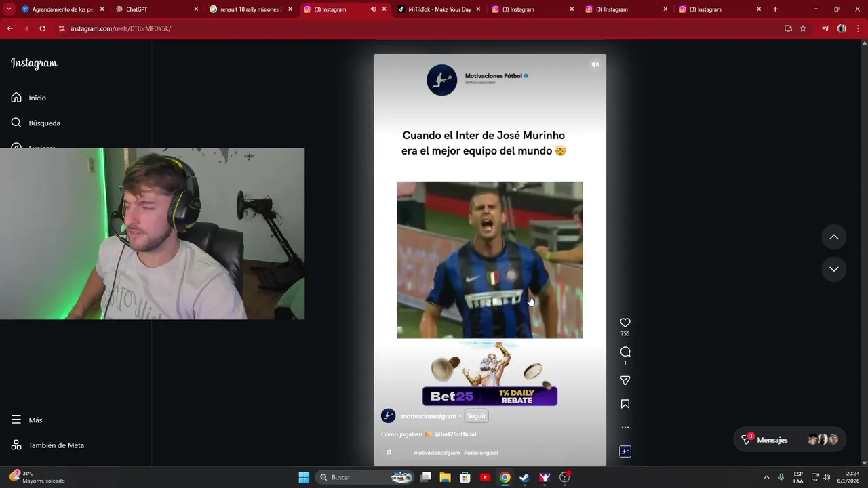The image size is (868, 488).
Task: Pause the reel by clicking the video
Action: (490, 260)
